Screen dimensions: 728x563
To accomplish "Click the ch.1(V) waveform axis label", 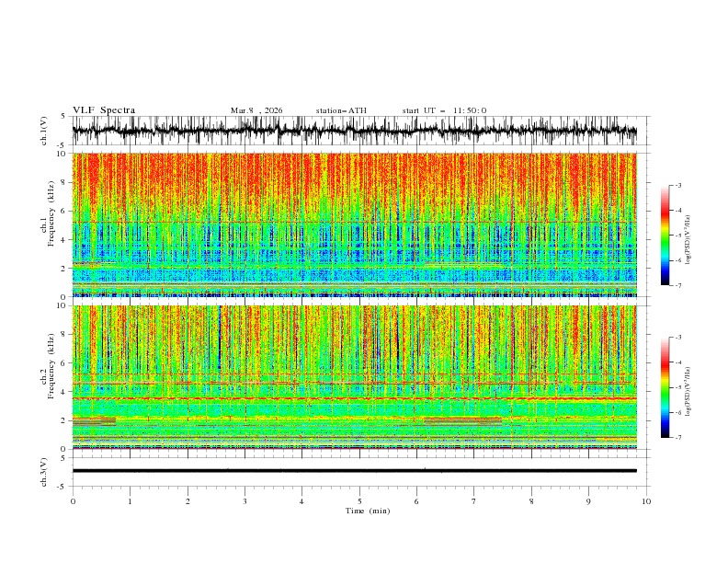I will 44,131.
